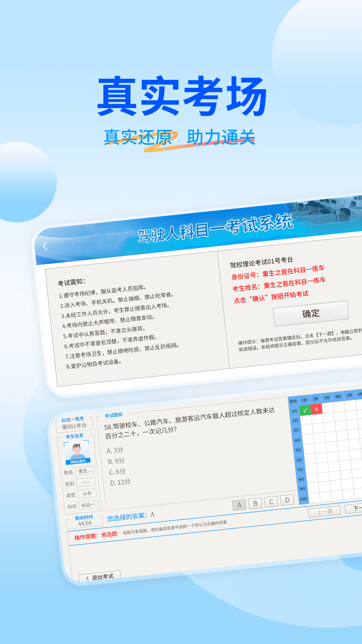The width and height of the screenshot is (362, 644).
Task: Choose option A. 3分
Action: pyautogui.click(x=115, y=450)
